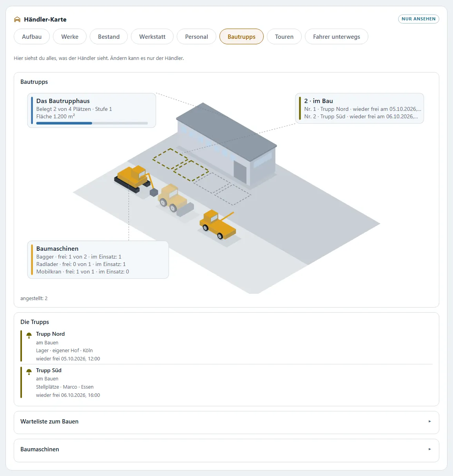Open the Aufbau tab
This screenshot has height=476, width=453.
coord(32,37)
